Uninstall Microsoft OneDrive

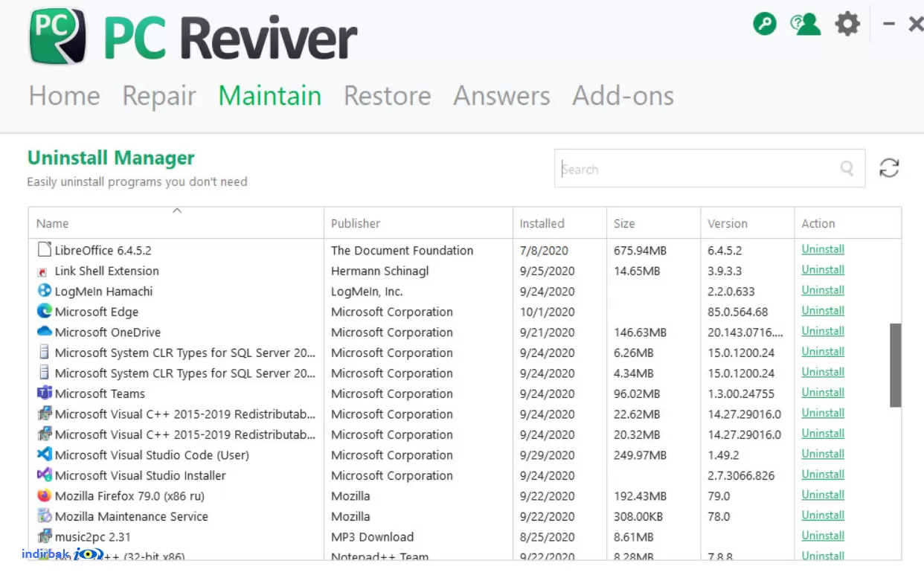pyautogui.click(x=823, y=331)
